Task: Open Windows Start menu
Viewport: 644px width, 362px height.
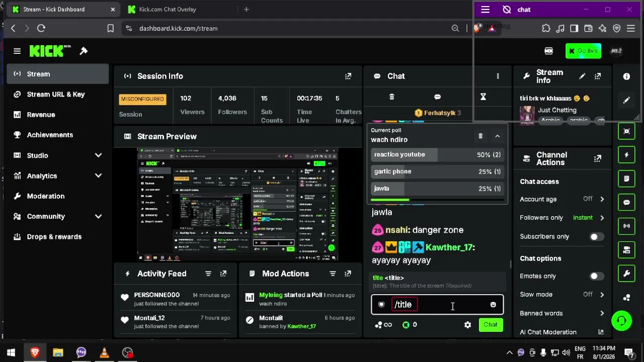Action: (11, 352)
